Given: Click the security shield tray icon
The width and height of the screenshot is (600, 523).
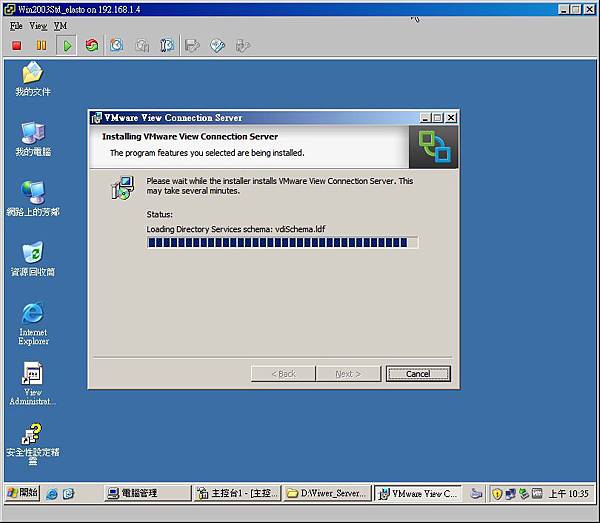Looking at the screenshot, I should click(497, 494).
